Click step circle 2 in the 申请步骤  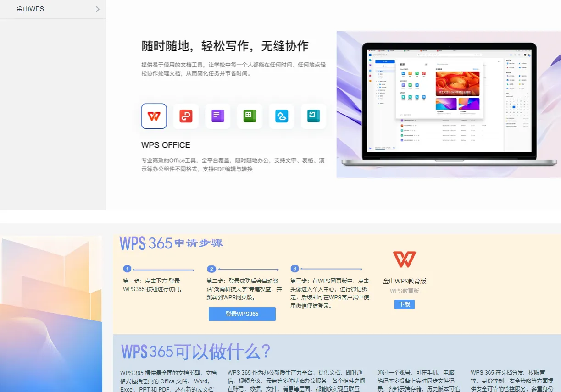pos(211,269)
